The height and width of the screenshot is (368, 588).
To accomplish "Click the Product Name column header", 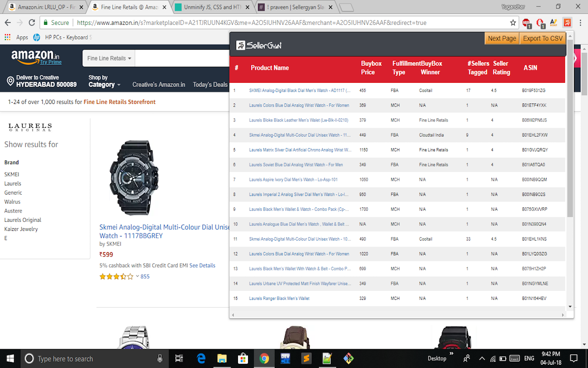I will [x=270, y=68].
